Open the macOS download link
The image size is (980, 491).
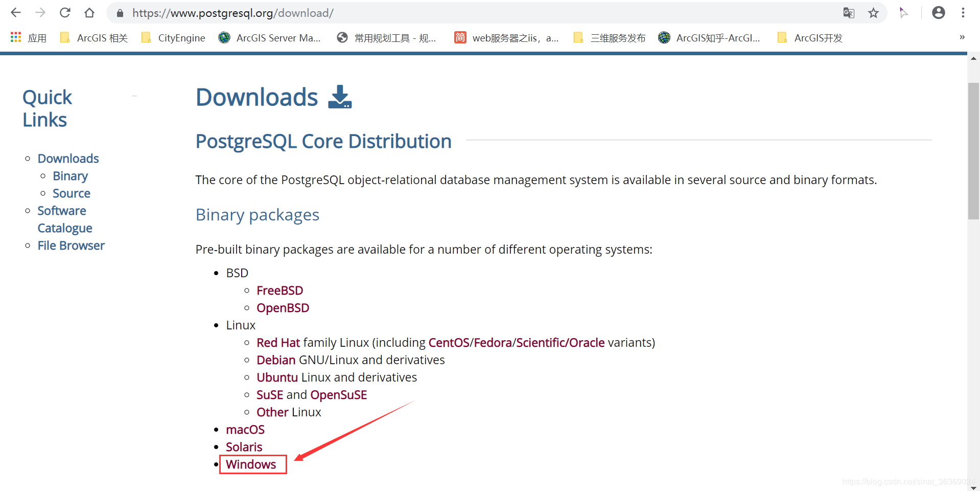click(245, 430)
